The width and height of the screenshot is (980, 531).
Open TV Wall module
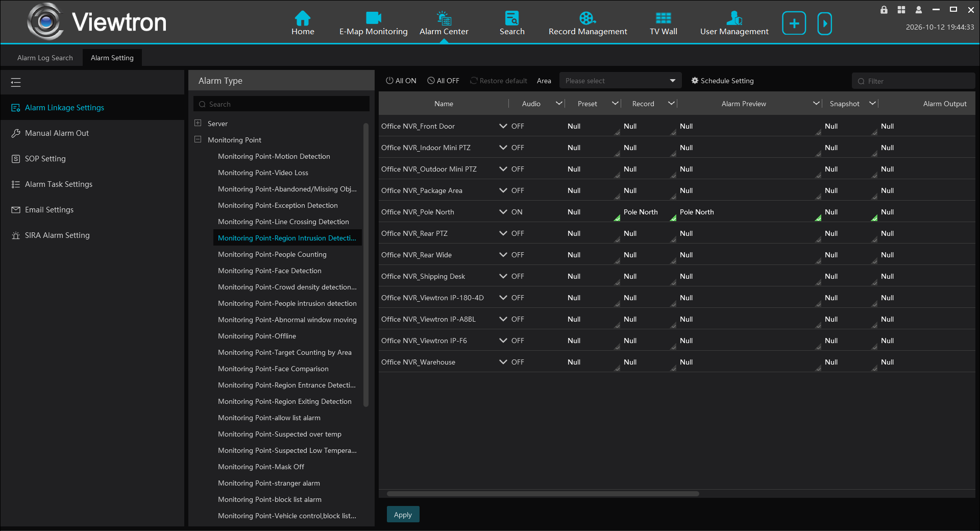(663, 23)
